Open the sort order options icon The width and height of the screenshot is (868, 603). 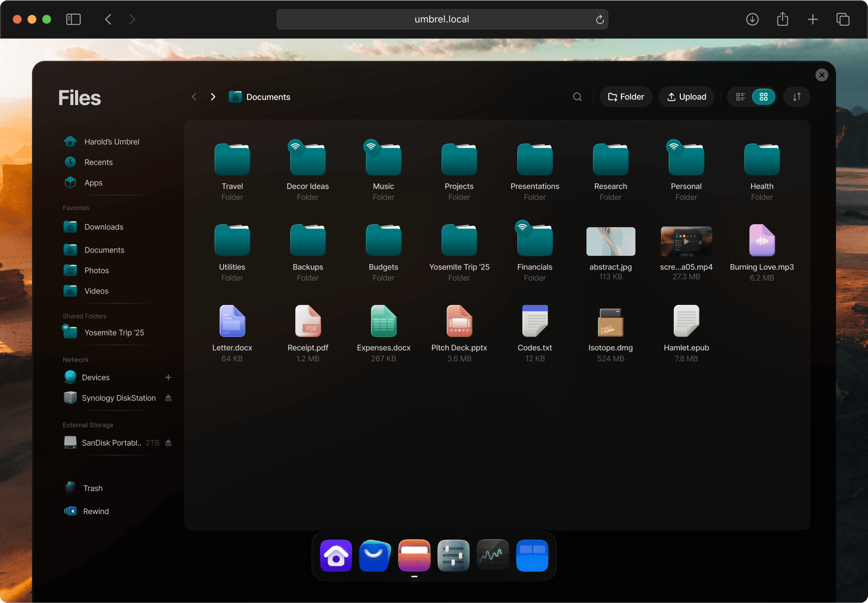[x=796, y=97]
